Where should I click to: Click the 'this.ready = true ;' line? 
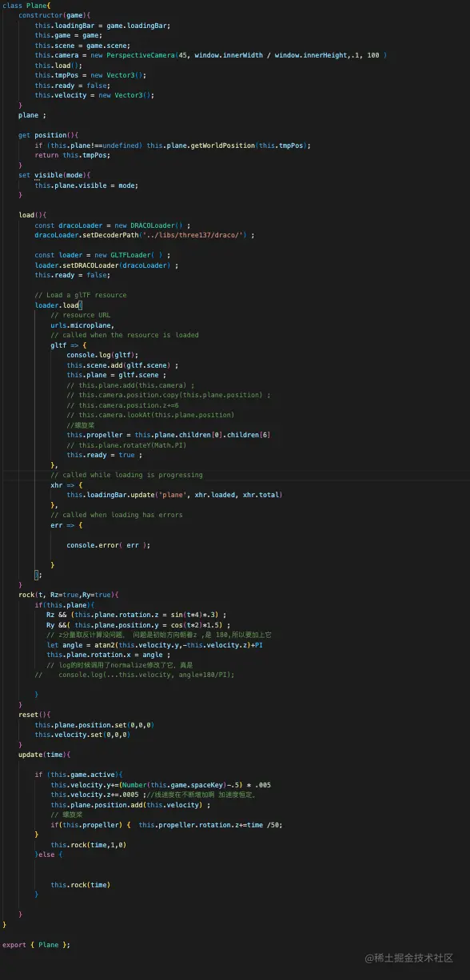[105, 455]
